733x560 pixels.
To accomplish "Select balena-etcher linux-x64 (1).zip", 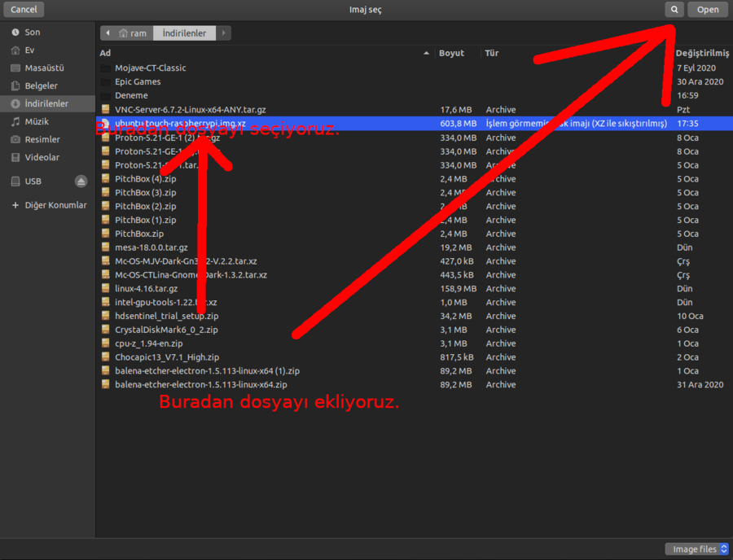I will click(x=415, y=371).
